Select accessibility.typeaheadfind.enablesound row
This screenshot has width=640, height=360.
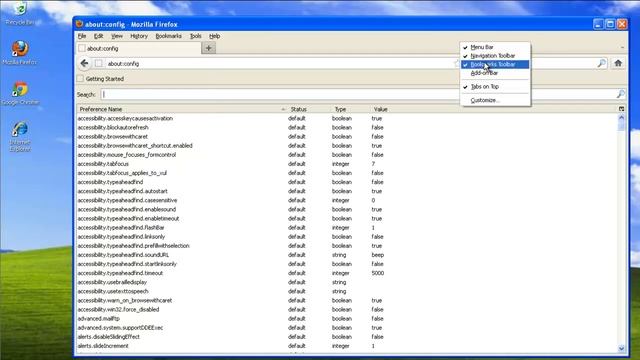tap(347, 209)
